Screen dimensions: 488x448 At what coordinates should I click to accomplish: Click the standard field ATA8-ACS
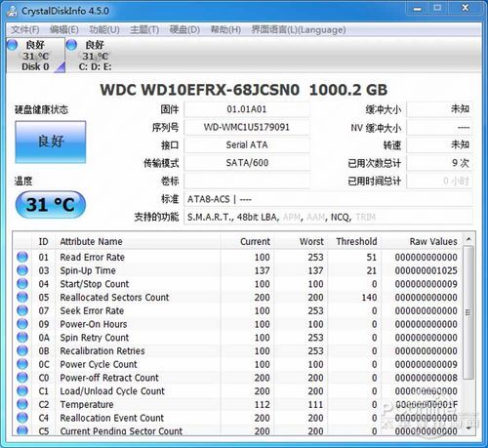pyautogui.click(x=328, y=199)
